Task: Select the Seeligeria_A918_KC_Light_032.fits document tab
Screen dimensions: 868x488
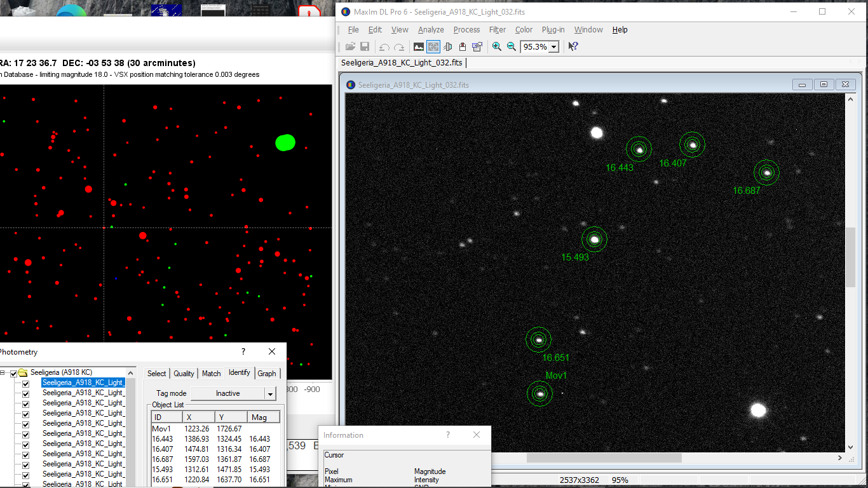Action: click(402, 63)
